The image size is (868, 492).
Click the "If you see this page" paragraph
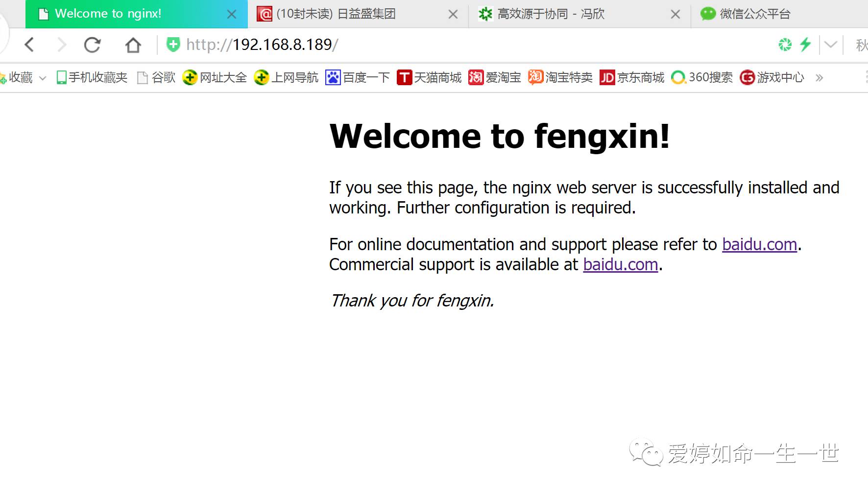(584, 198)
